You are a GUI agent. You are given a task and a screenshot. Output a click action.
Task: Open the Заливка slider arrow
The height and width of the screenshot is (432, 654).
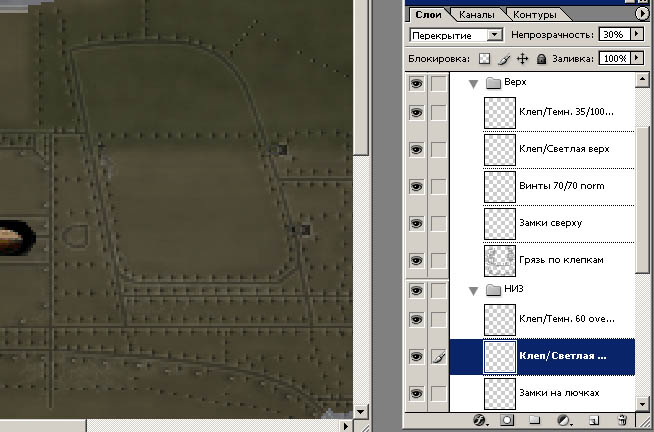636,58
